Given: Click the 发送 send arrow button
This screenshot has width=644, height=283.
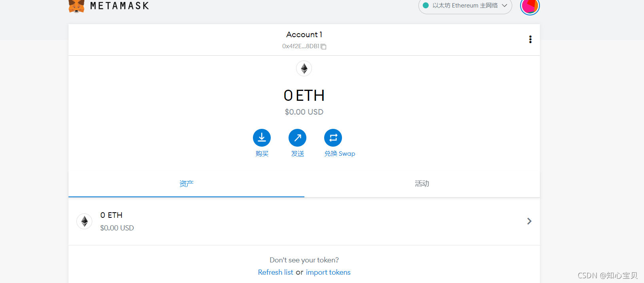Looking at the screenshot, I should [297, 138].
